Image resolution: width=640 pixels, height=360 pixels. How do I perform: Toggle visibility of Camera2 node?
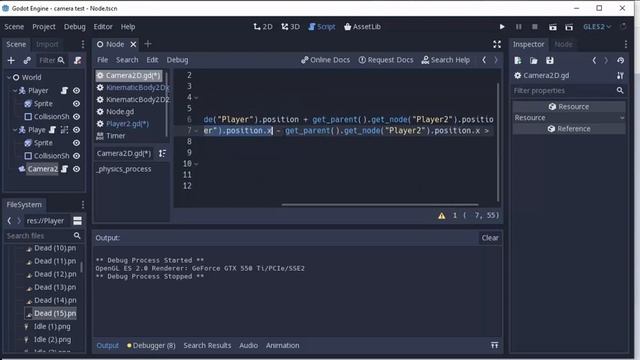click(x=76, y=169)
